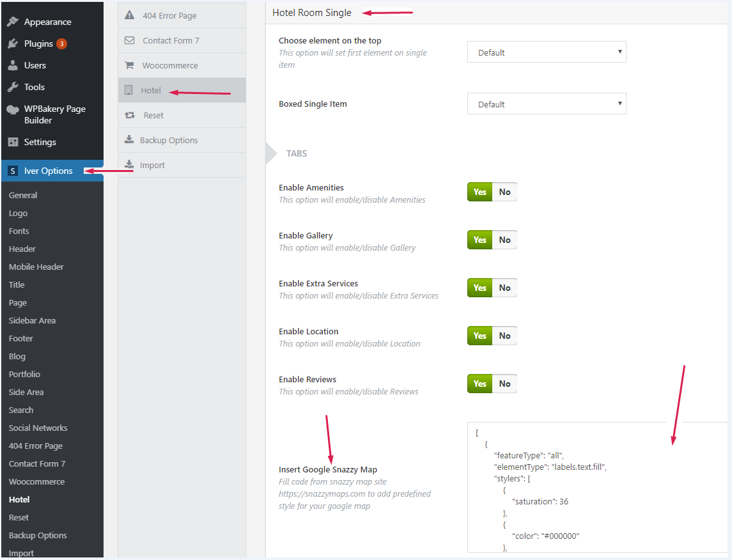Go to Title submenu item
The width and height of the screenshot is (732, 560).
pos(17,284)
